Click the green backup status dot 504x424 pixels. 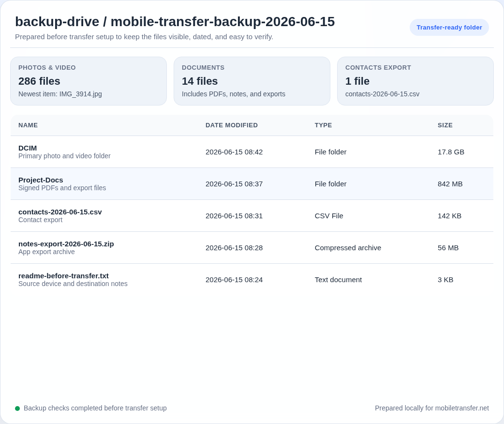[17, 408]
